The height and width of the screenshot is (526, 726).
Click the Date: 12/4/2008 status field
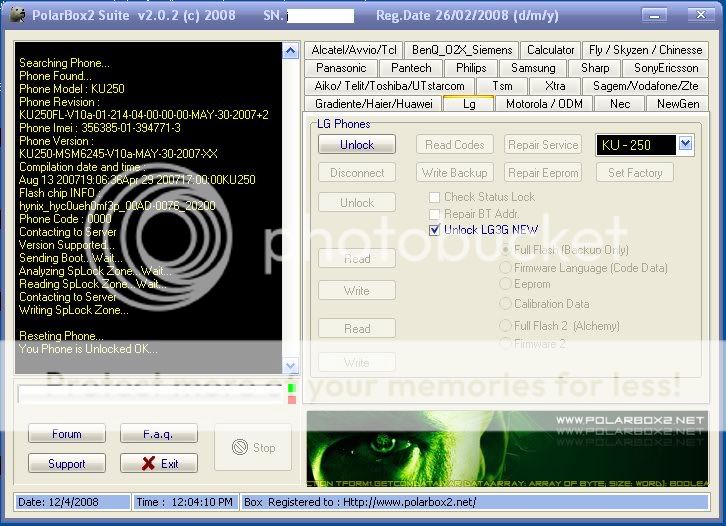coord(72,502)
